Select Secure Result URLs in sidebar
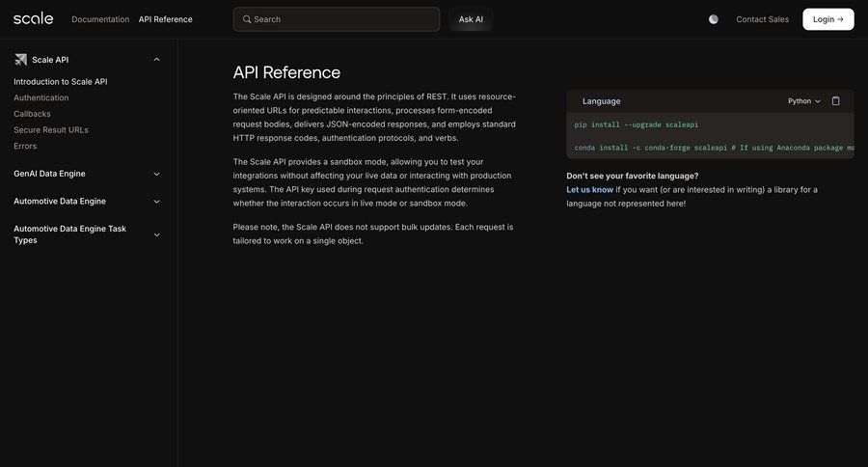Viewport: 868px width, 467px height. click(51, 129)
